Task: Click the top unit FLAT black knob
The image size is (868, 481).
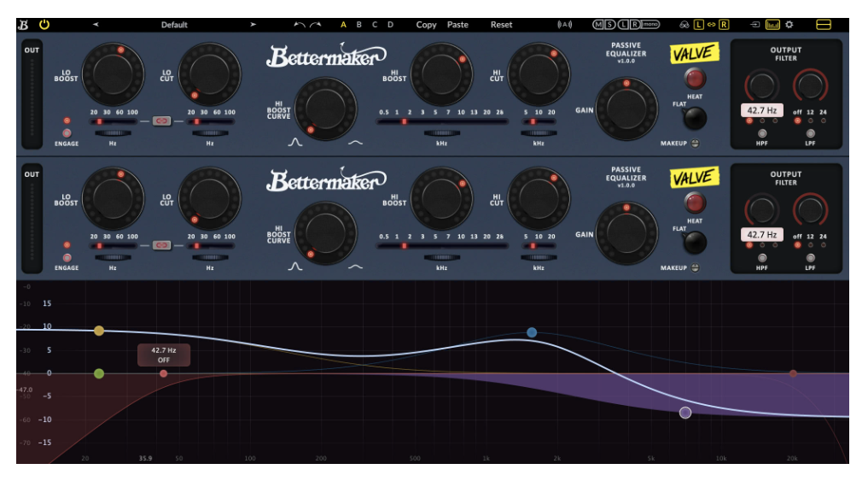Action: [695, 118]
